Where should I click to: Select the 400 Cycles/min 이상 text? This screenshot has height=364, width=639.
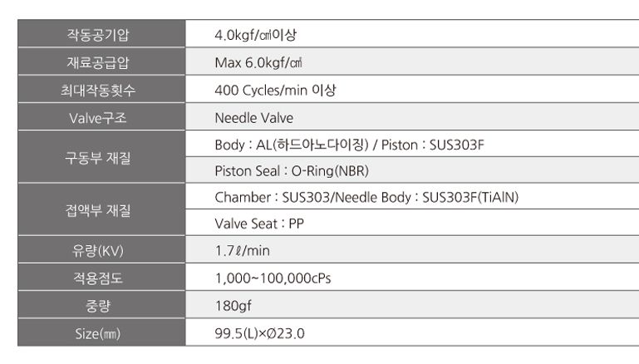point(275,90)
